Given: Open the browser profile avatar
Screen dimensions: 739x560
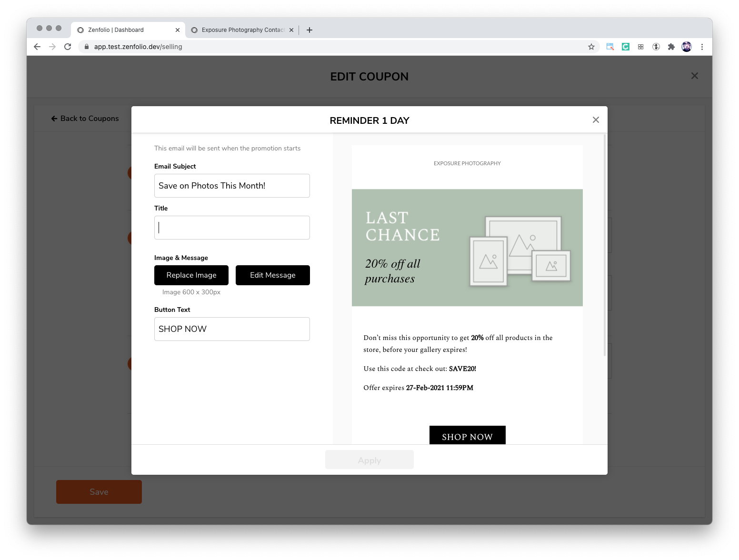Looking at the screenshot, I should click(686, 47).
